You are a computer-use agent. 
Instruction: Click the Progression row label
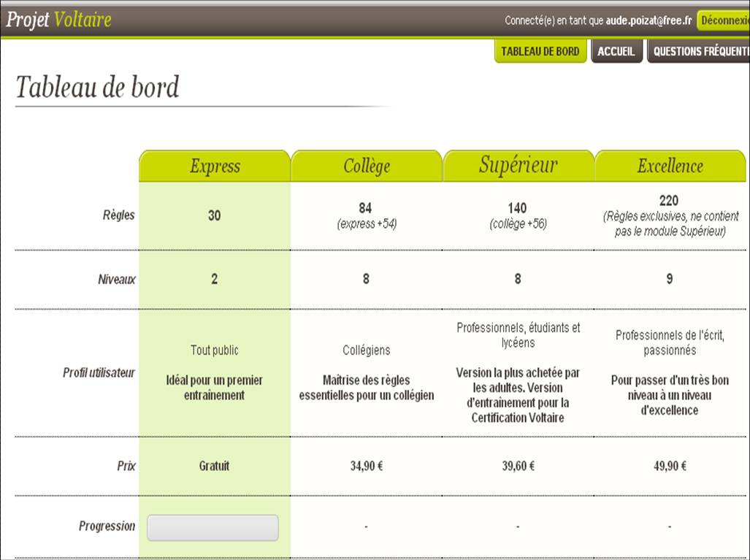point(107,526)
